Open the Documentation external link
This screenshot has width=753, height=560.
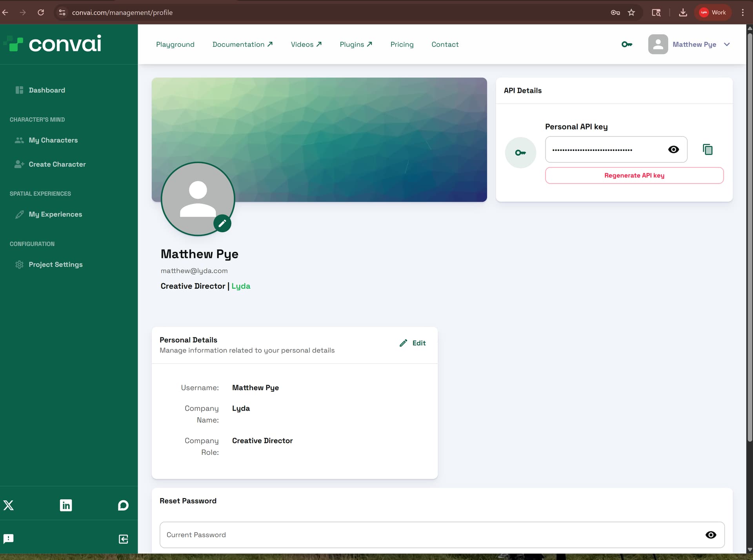[242, 44]
